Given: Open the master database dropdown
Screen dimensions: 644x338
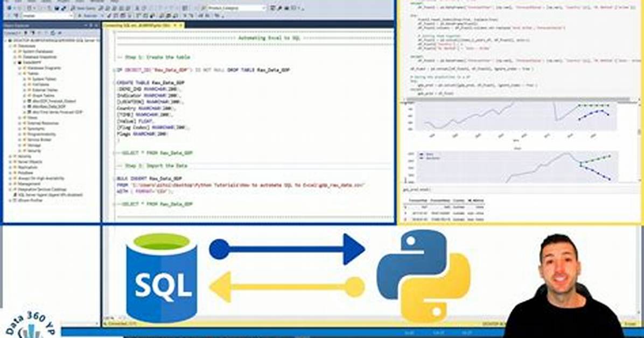Looking at the screenshot, I should point(47,16).
